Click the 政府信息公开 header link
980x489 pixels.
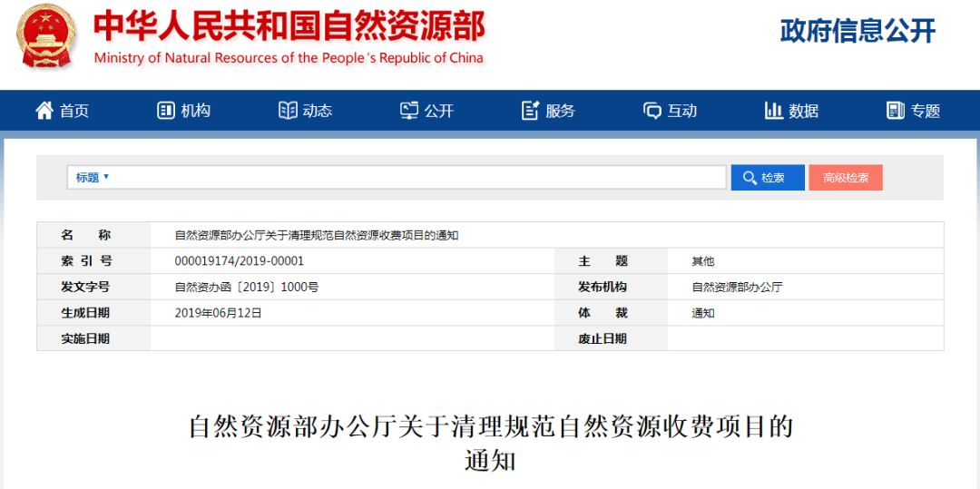[858, 30]
